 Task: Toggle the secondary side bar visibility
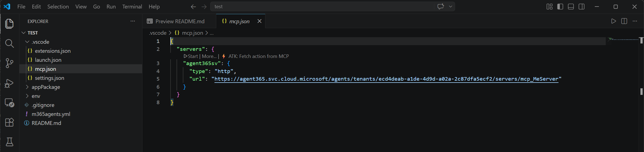(x=581, y=7)
